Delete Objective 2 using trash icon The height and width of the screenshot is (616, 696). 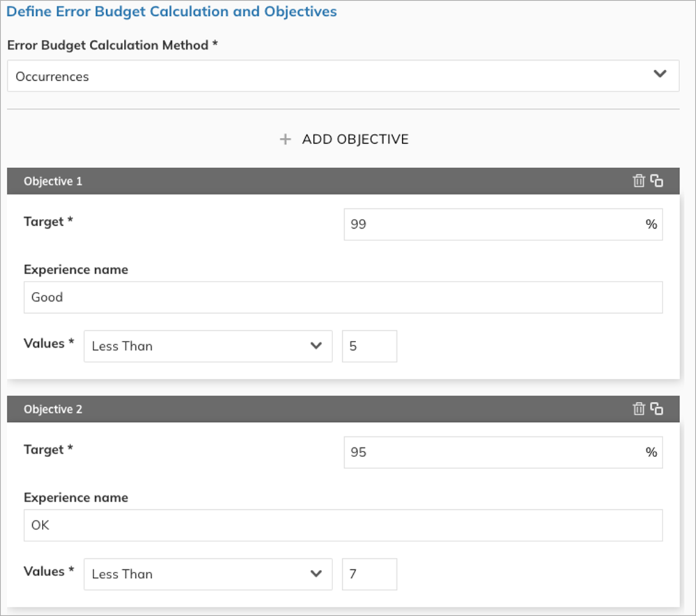pos(639,408)
